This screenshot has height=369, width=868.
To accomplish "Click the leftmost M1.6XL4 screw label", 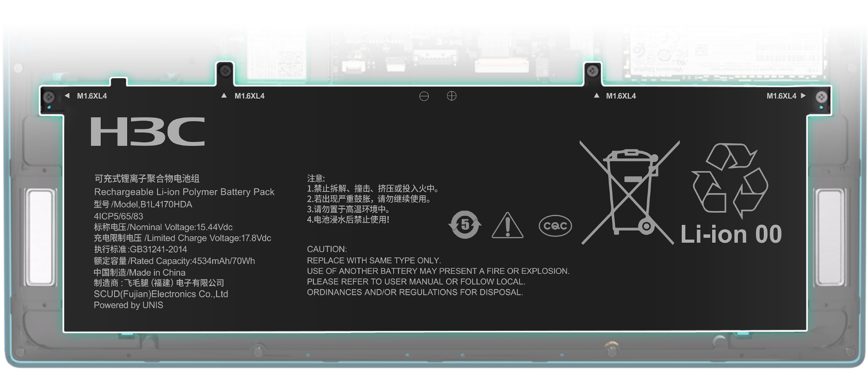I will (92, 96).
